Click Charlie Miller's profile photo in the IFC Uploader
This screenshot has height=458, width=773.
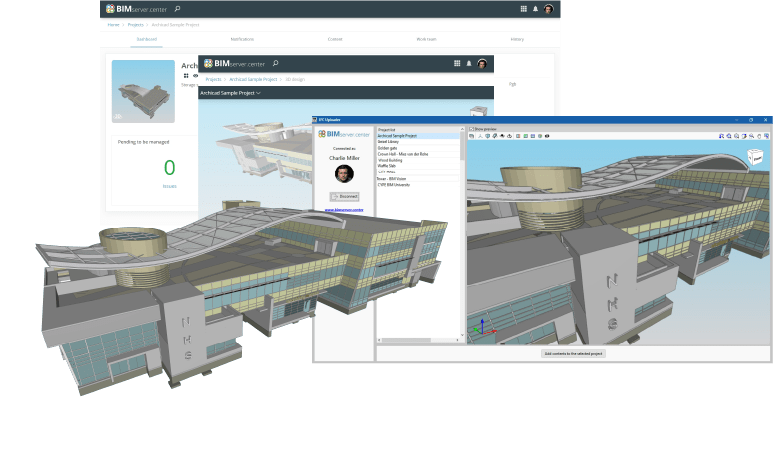[344, 174]
